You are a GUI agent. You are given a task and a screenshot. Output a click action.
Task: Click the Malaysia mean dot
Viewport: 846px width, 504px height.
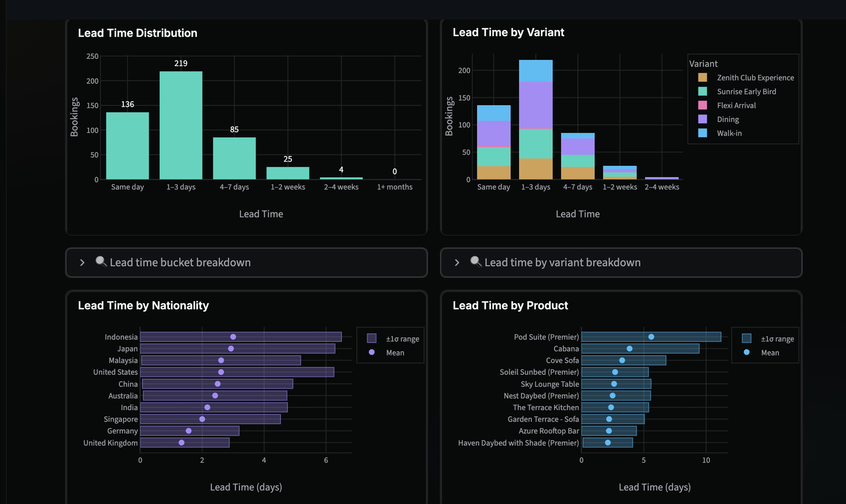221,360
